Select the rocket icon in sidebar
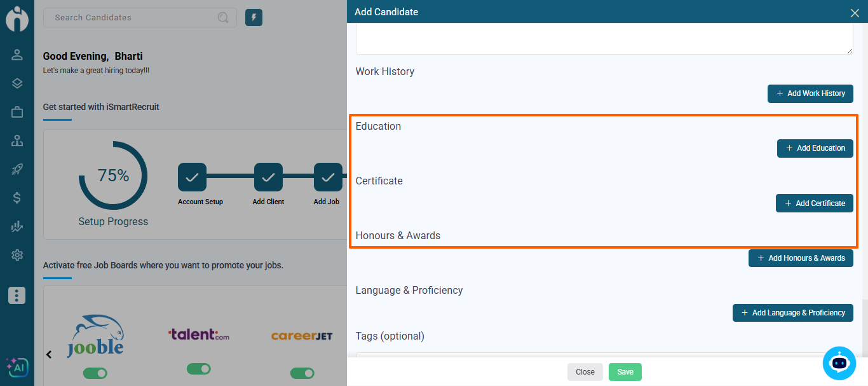The height and width of the screenshot is (386, 868). pyautogui.click(x=17, y=169)
